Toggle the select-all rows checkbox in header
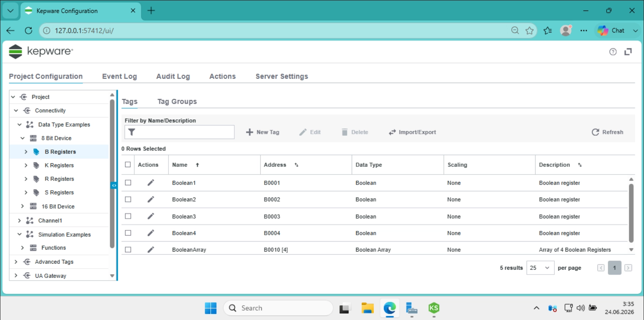 (x=128, y=164)
